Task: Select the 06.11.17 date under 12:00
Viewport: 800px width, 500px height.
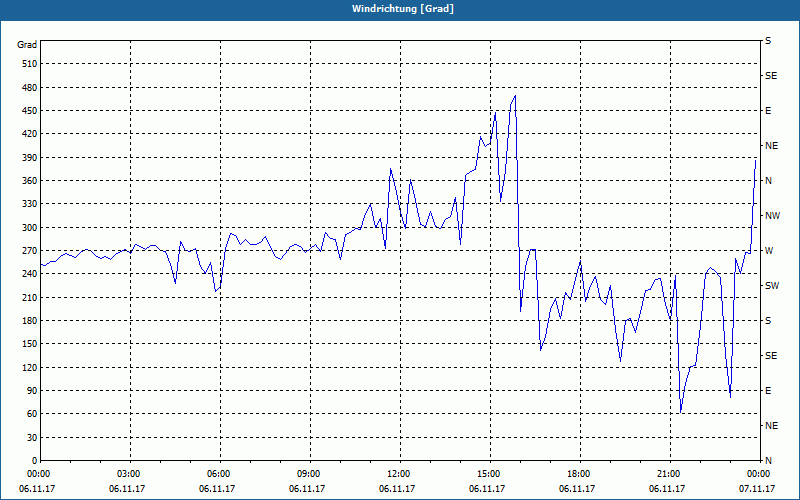Action: (x=397, y=489)
